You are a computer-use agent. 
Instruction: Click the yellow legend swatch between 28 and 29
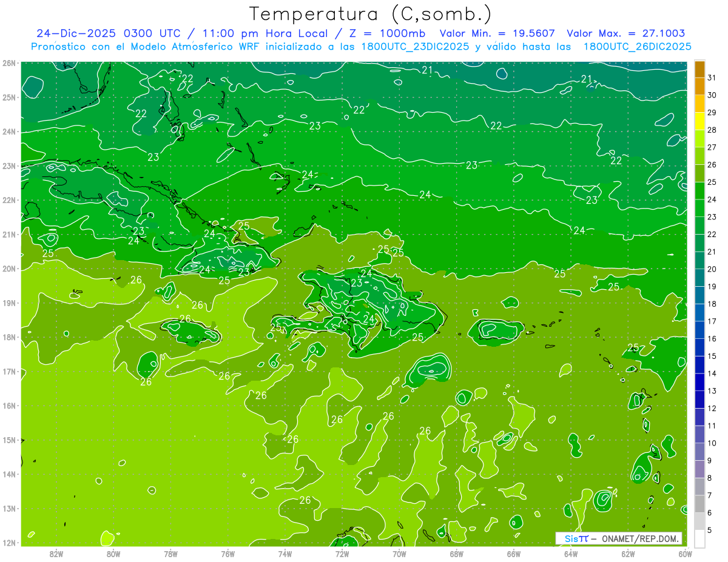699,121
